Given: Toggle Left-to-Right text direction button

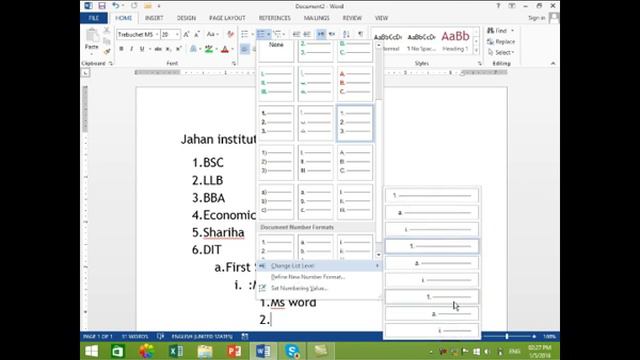Looking at the screenshot, I should [321, 34].
